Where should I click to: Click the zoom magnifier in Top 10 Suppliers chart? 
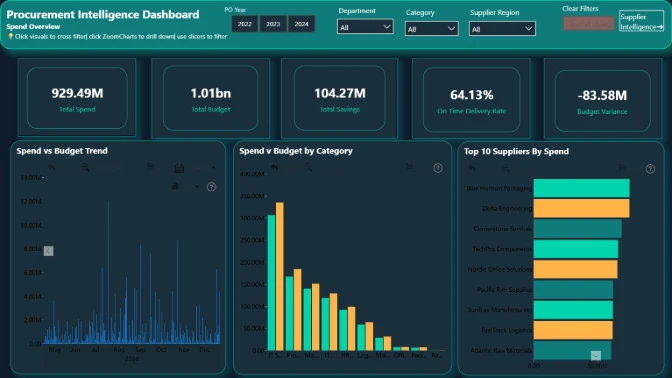click(x=506, y=168)
